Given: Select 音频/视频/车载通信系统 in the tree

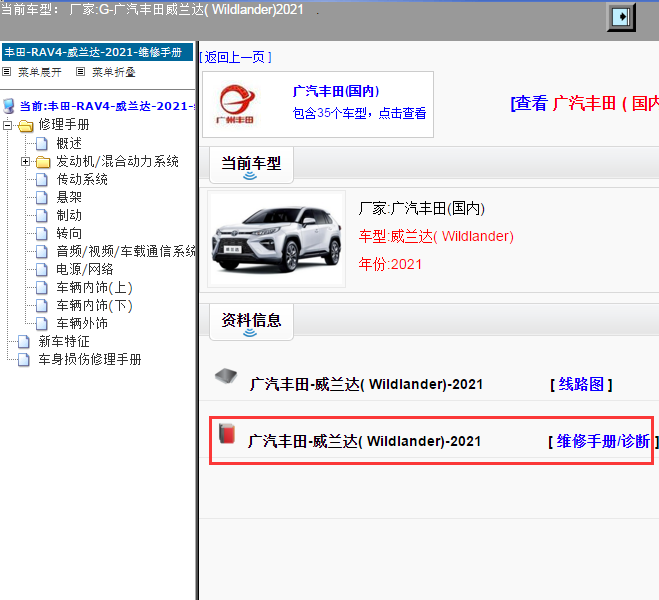Looking at the screenshot, I should 126,252.
